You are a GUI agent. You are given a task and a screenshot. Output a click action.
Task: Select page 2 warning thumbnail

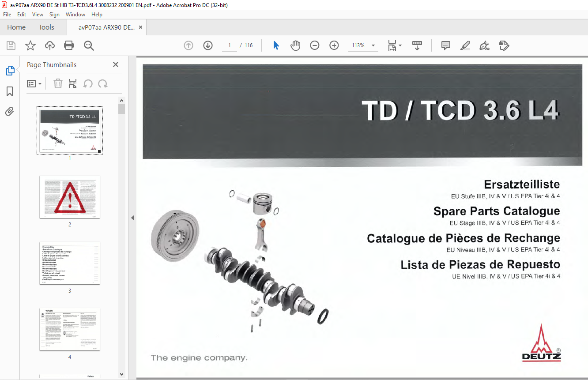[70, 197]
